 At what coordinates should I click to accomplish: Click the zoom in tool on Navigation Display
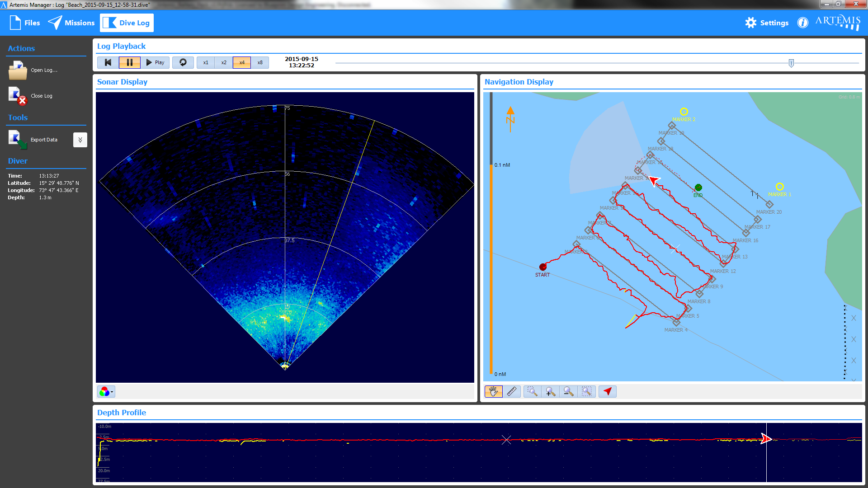pos(550,391)
